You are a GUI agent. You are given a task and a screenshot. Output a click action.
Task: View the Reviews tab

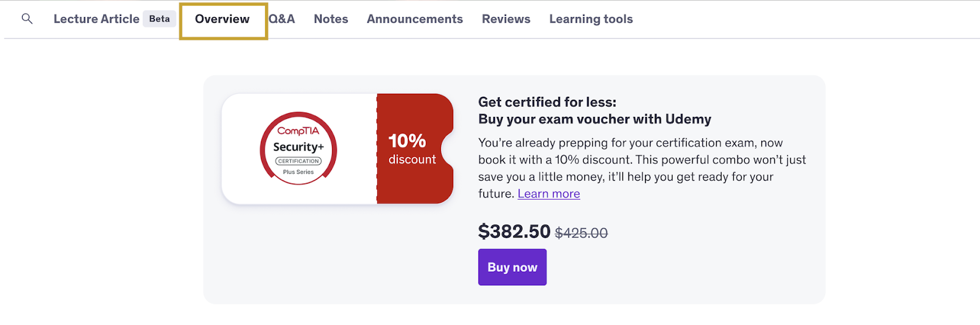pos(506,19)
